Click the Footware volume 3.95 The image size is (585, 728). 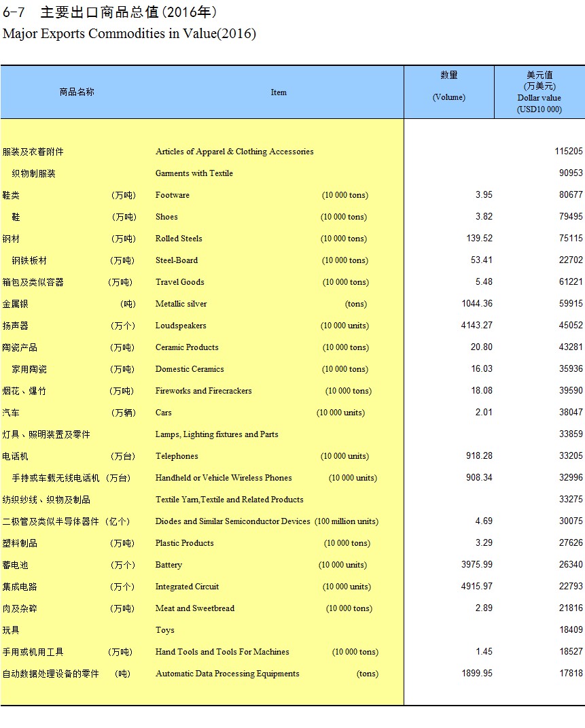point(484,194)
